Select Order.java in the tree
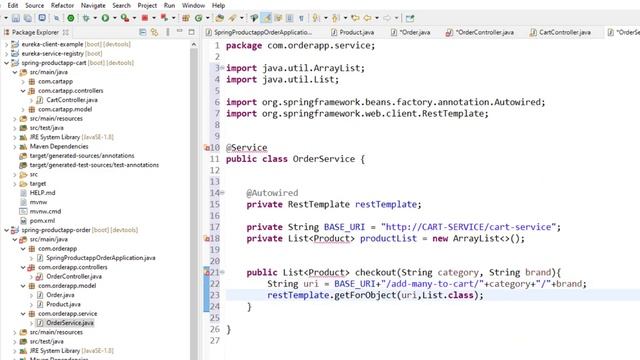 (60, 295)
